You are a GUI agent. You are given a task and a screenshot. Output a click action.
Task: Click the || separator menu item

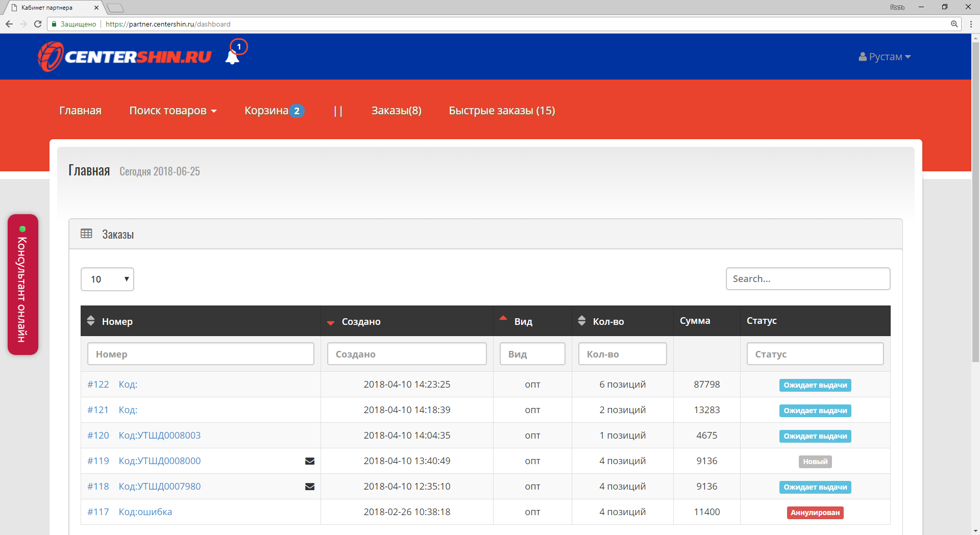point(338,111)
